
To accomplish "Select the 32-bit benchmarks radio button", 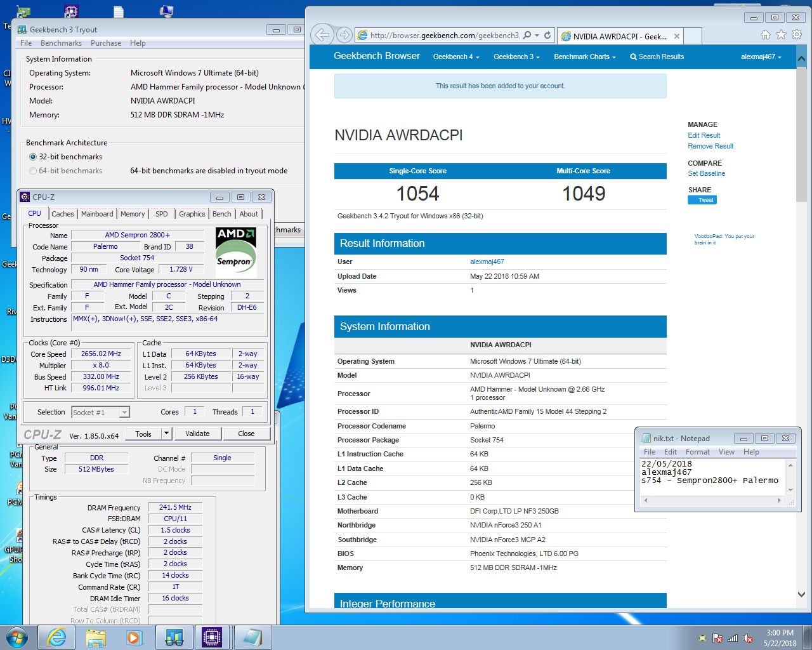I will (33, 157).
